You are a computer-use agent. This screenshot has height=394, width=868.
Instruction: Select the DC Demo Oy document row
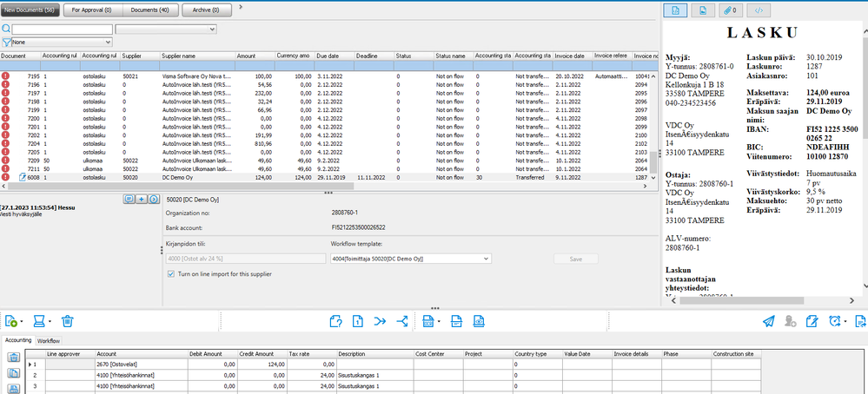coord(327,177)
